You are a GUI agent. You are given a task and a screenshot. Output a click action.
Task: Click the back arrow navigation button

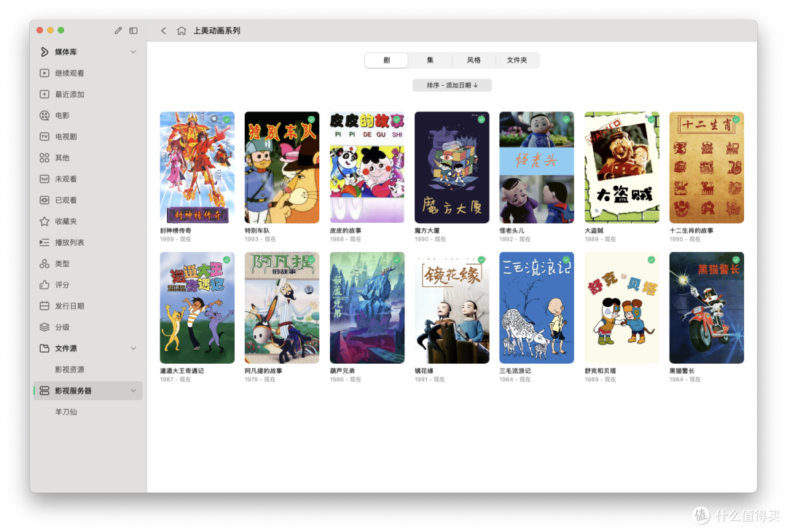point(163,31)
